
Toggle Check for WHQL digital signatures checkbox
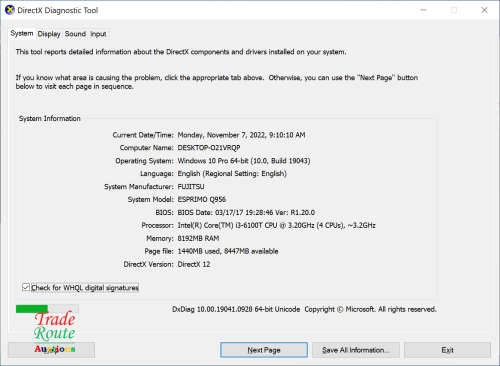[x=26, y=287]
